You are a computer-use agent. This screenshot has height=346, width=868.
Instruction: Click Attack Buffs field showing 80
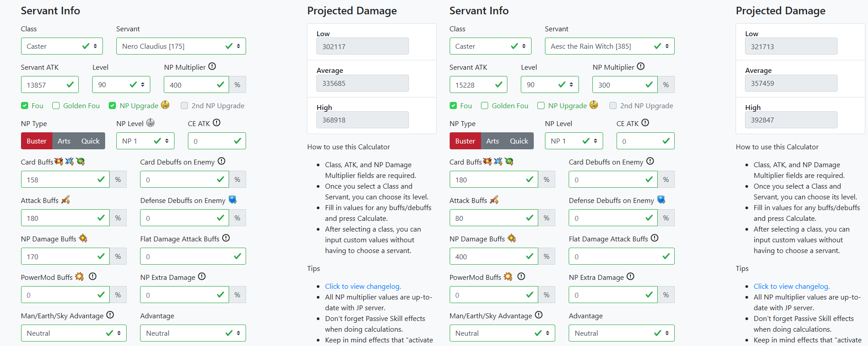(494, 218)
